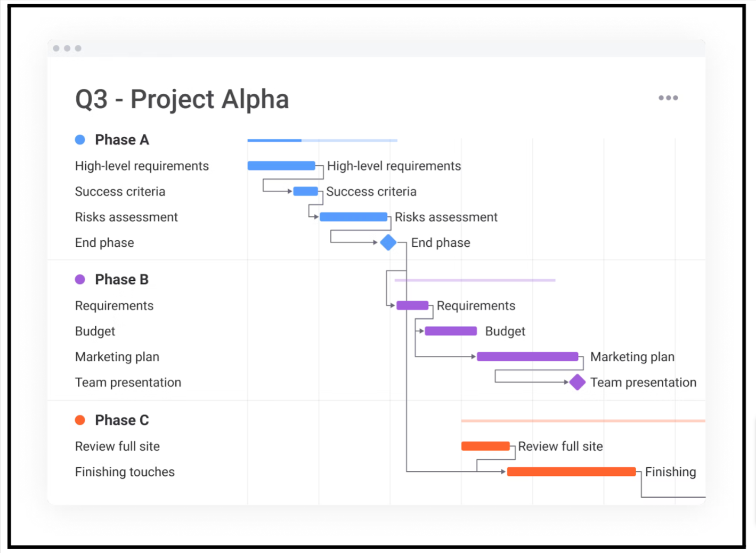
Task: Click the Marketing plan task name
Action: 117,356
